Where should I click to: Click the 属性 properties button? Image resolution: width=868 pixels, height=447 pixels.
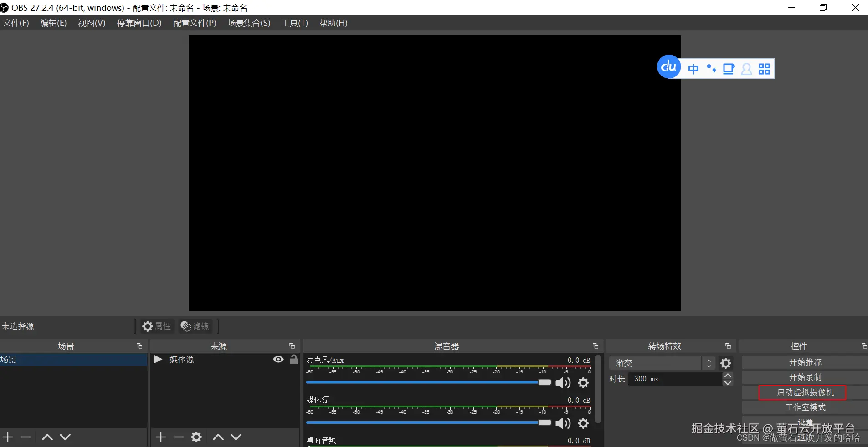156,326
